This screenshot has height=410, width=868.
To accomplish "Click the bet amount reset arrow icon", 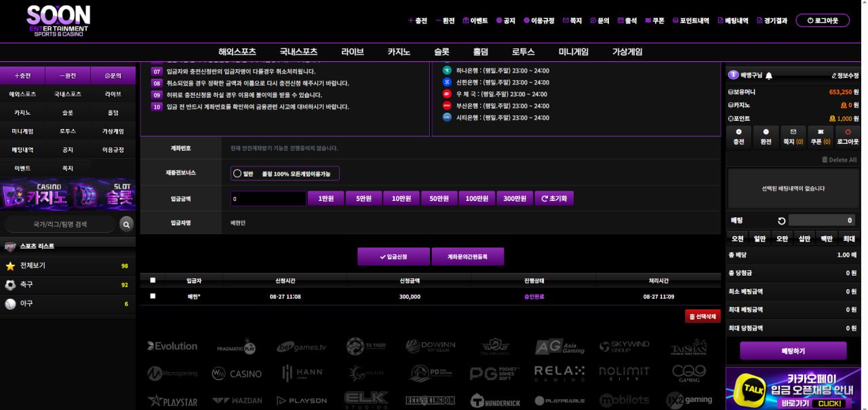I will click(781, 221).
